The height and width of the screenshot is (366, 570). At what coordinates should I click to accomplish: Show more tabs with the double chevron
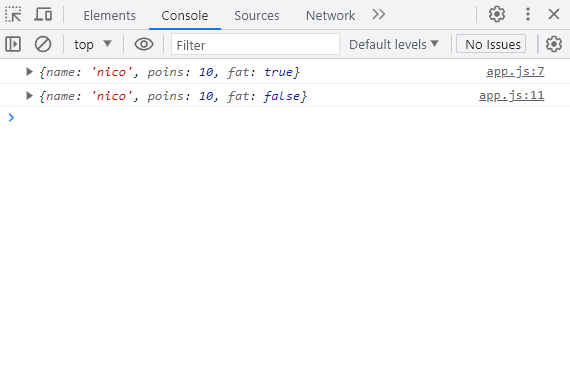[378, 15]
